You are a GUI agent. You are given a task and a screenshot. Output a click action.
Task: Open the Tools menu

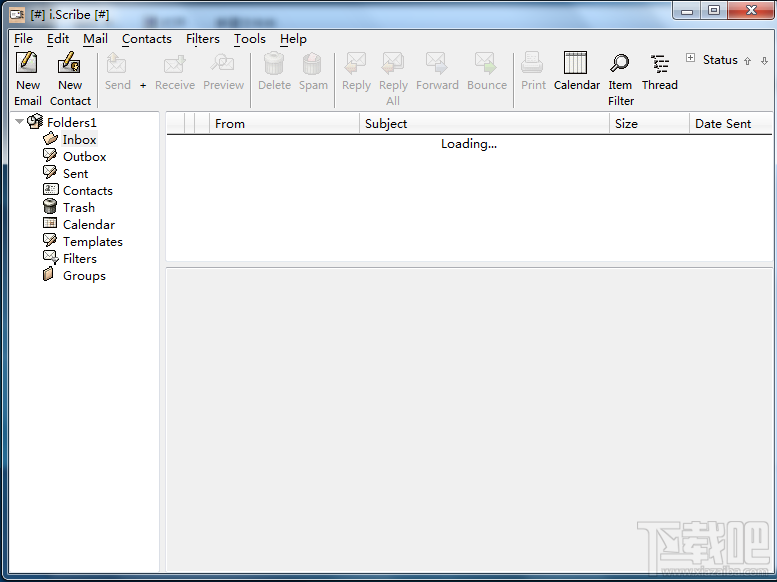tap(250, 39)
